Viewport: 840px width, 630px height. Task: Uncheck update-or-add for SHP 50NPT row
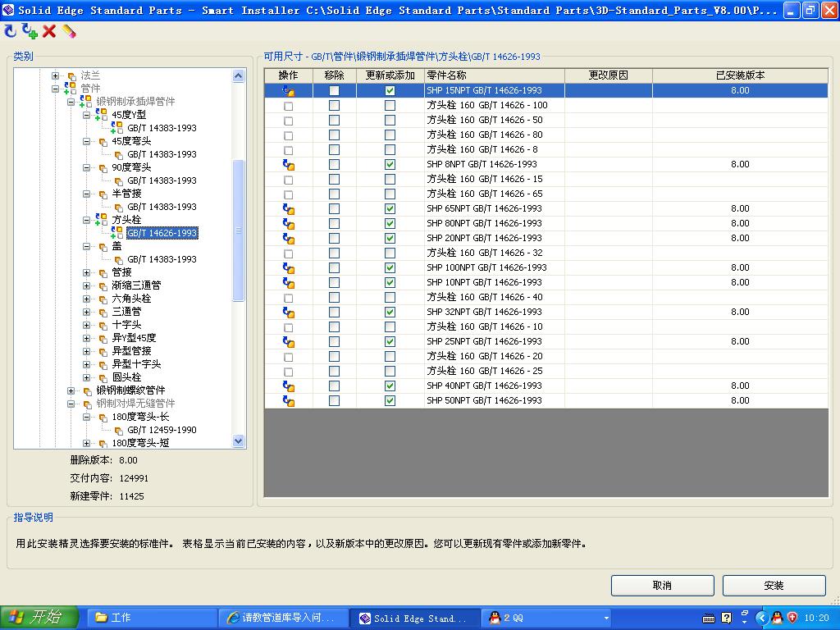(390, 400)
